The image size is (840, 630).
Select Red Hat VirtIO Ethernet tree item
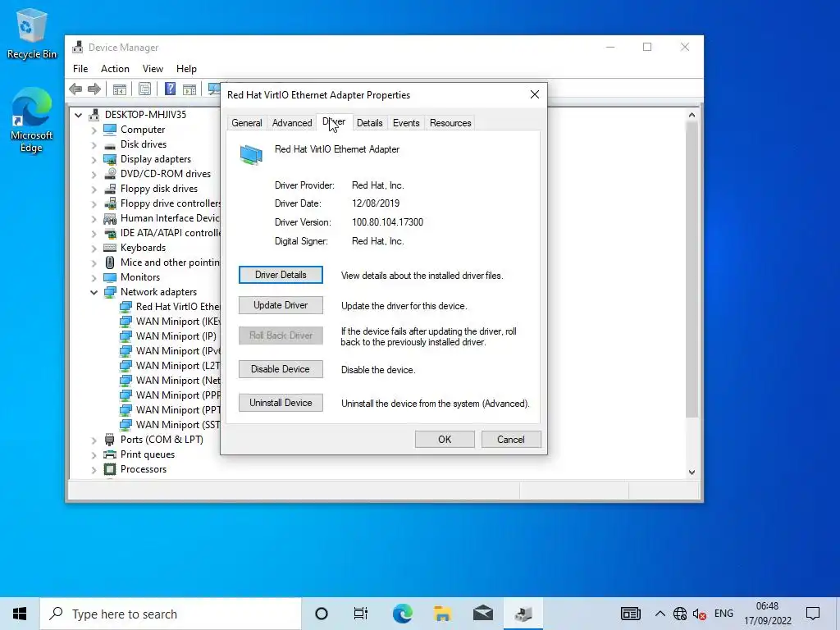[171, 307]
